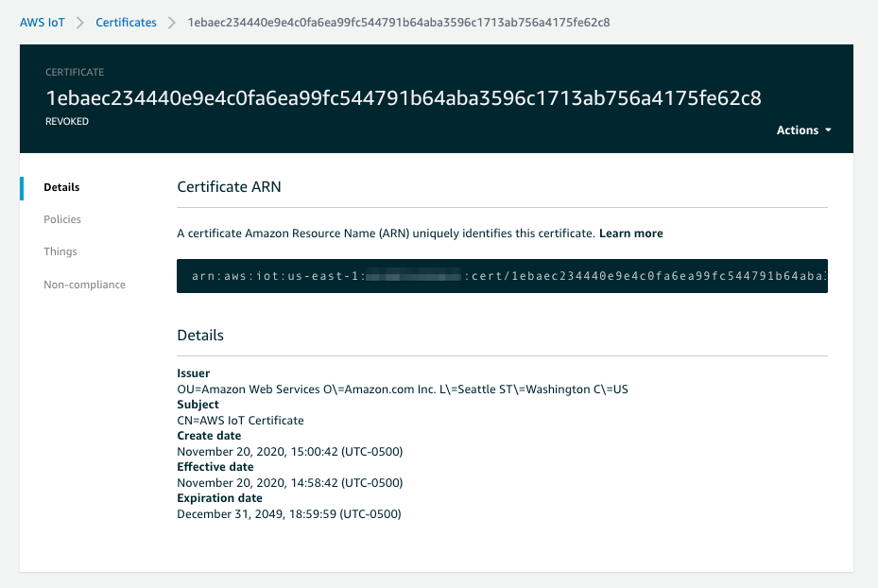The width and height of the screenshot is (878, 588).
Task: Switch to the Policies section
Action: click(61, 219)
